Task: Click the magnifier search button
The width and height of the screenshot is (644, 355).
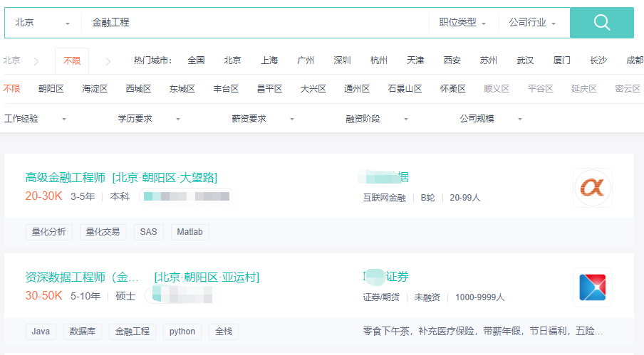Action: click(601, 23)
